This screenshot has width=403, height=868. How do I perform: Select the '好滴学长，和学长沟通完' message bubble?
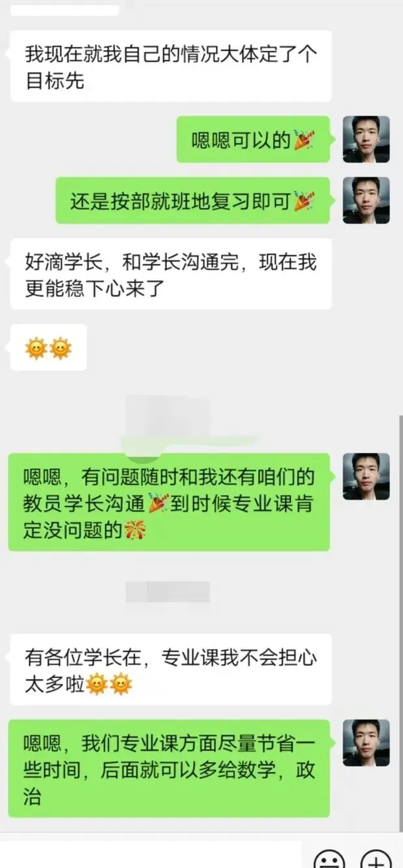tap(170, 274)
